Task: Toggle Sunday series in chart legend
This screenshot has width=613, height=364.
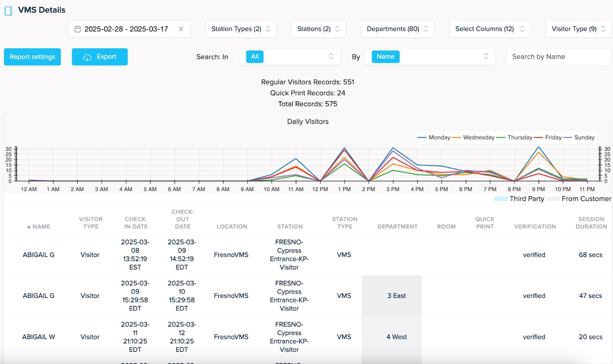Action: click(x=579, y=137)
